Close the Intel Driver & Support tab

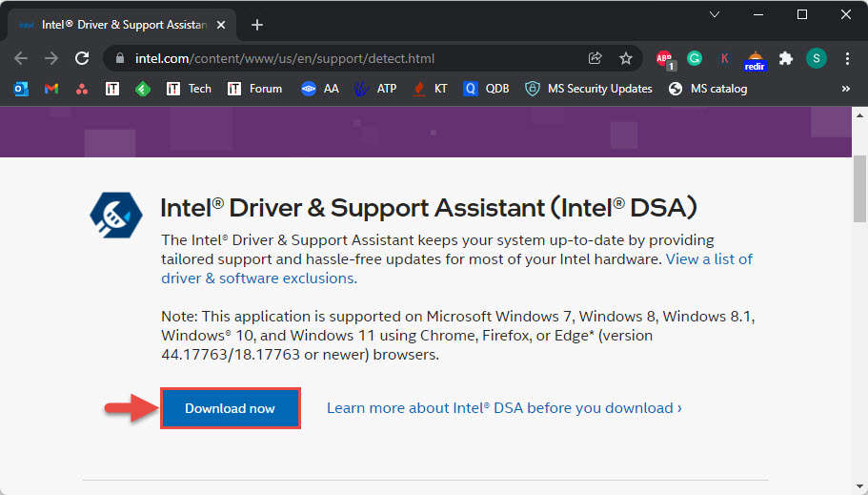221,25
